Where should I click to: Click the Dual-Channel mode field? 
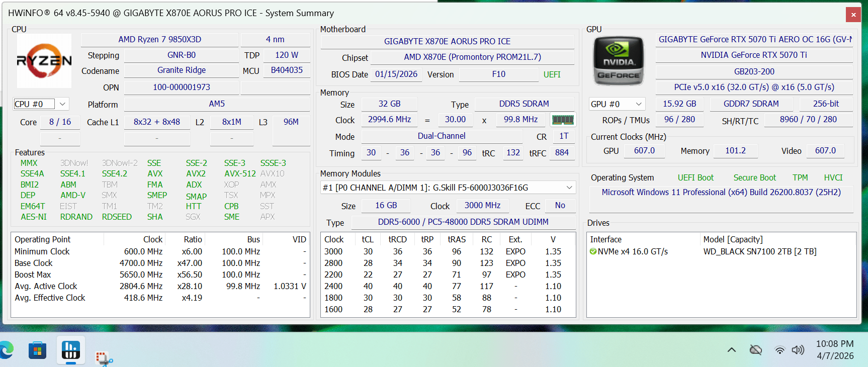442,136
